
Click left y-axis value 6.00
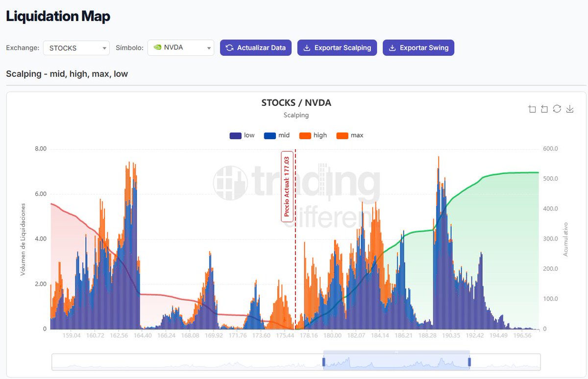(x=41, y=194)
